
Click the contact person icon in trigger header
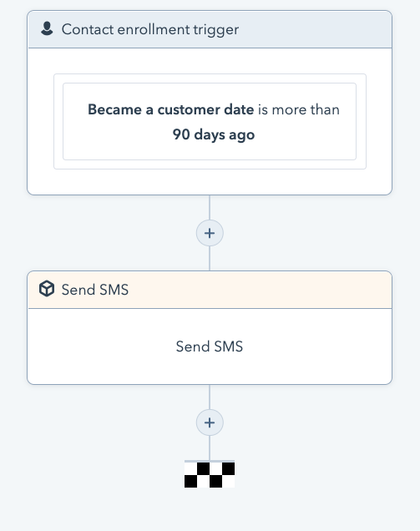(x=47, y=28)
